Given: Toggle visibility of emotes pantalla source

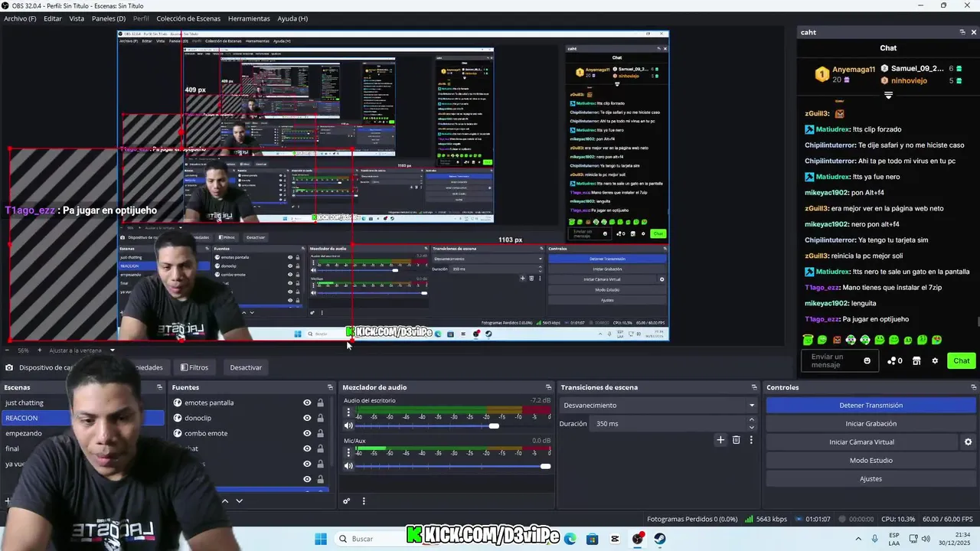Looking at the screenshot, I should pos(307,403).
